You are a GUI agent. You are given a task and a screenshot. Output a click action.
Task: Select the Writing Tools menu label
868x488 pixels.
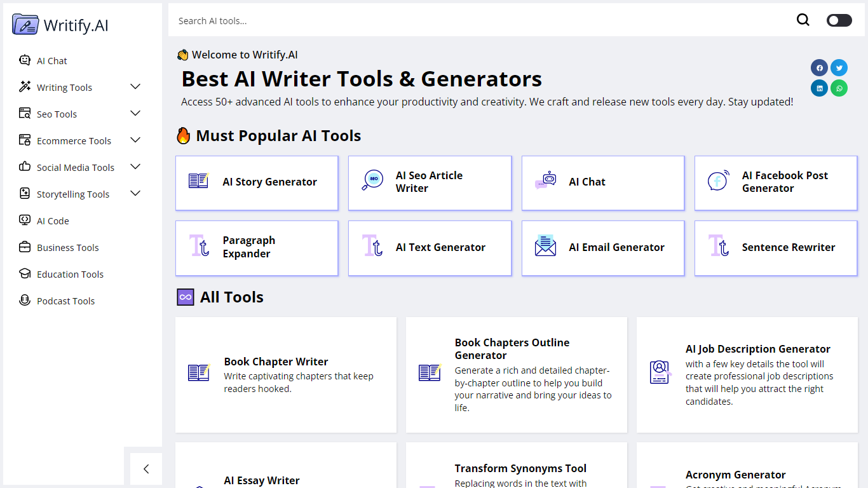64,88
